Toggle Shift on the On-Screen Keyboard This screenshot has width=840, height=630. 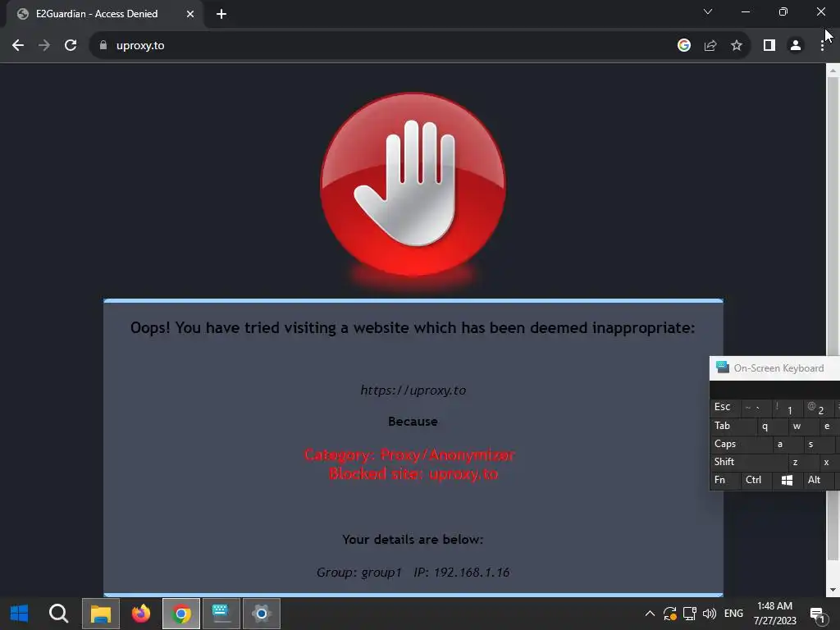(748, 462)
